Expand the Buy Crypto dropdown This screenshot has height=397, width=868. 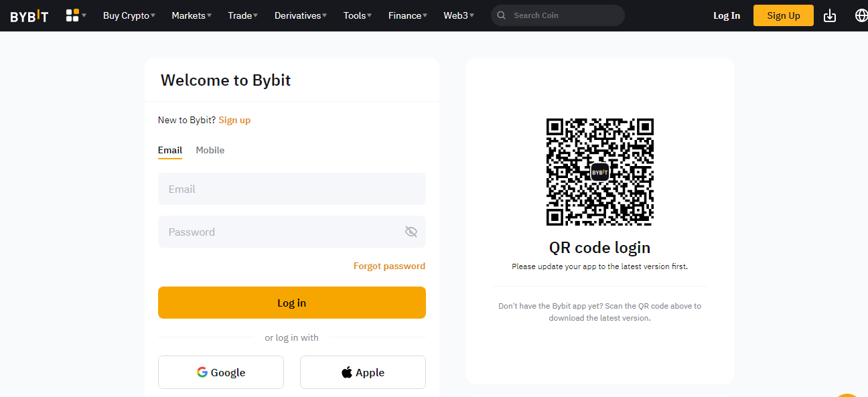point(129,15)
